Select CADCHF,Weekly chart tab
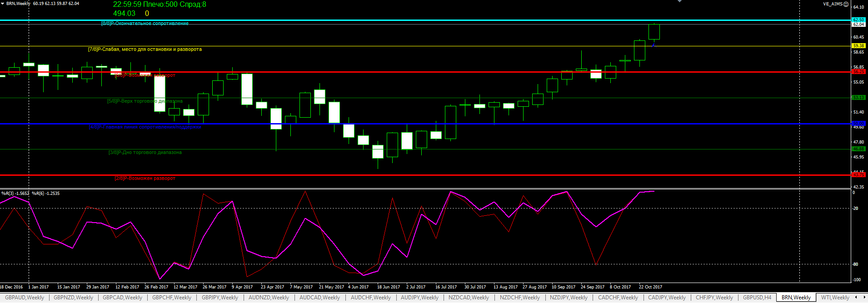Viewport: 868px width, 303px height. [618, 298]
